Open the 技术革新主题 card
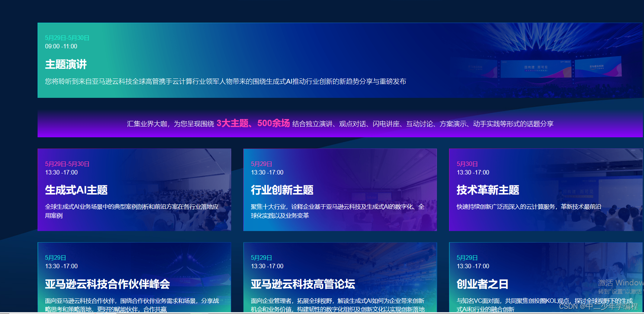This screenshot has width=644, height=314. (x=546, y=190)
